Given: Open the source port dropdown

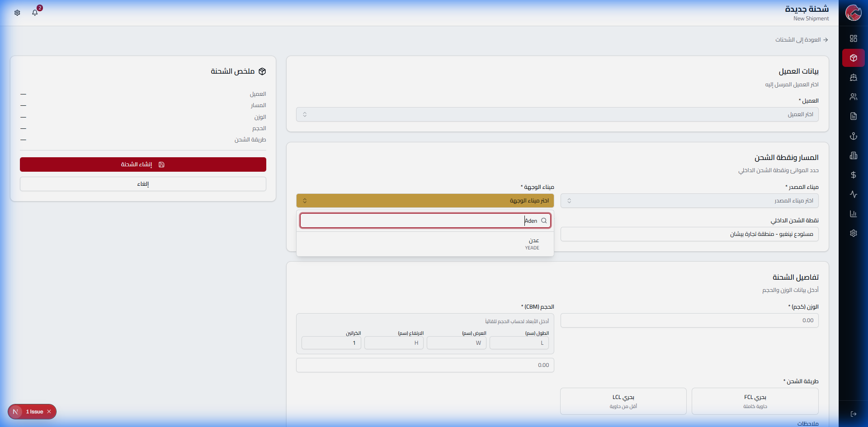Looking at the screenshot, I should click(689, 201).
